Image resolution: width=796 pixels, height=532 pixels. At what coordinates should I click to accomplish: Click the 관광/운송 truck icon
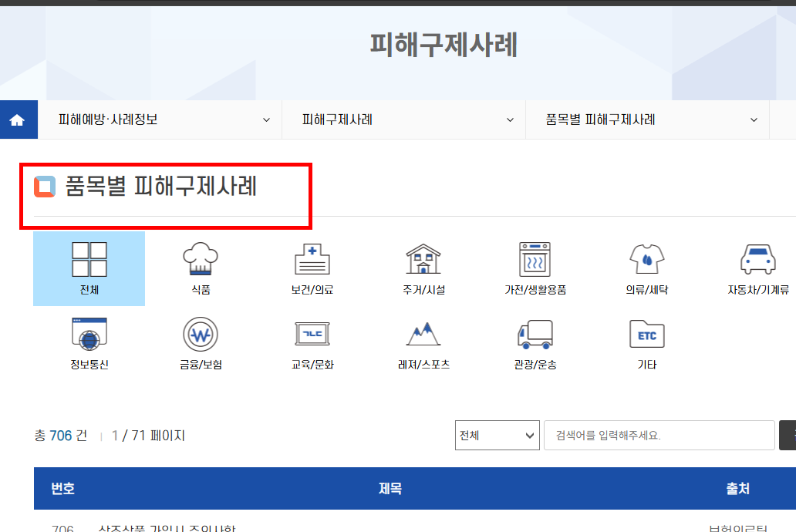[x=535, y=342]
